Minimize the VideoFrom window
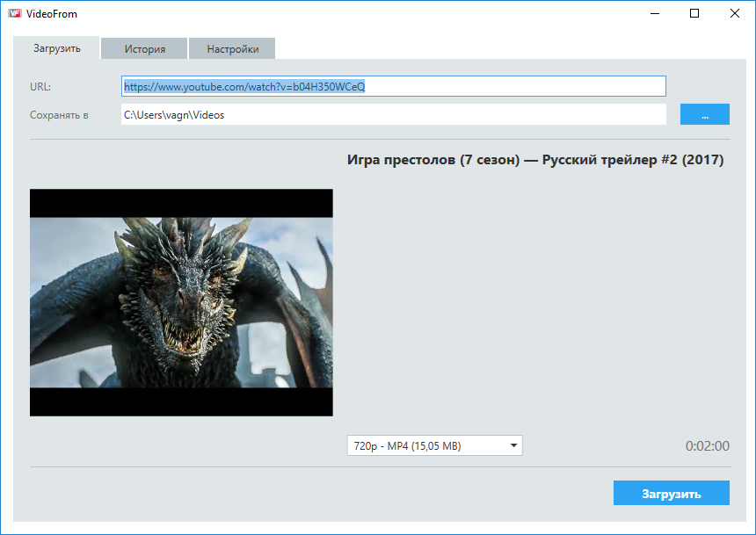Screen dimensions: 756x535 pos(655,14)
